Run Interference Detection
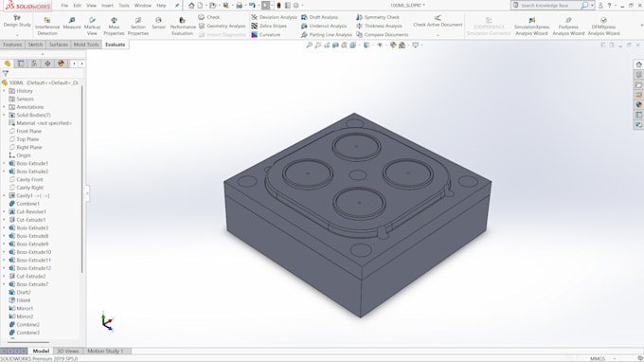The image size is (644, 362). point(47,27)
